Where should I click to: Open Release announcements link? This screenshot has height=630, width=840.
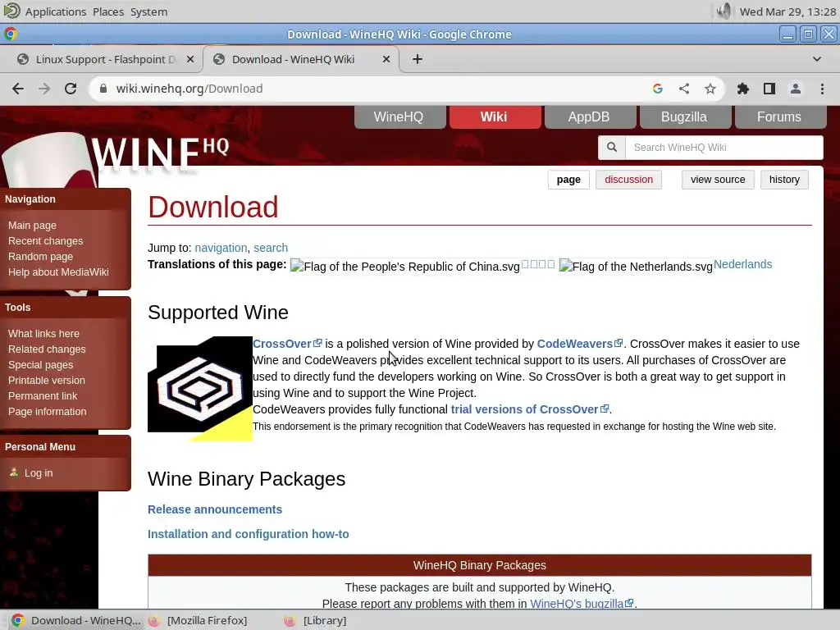point(215,509)
